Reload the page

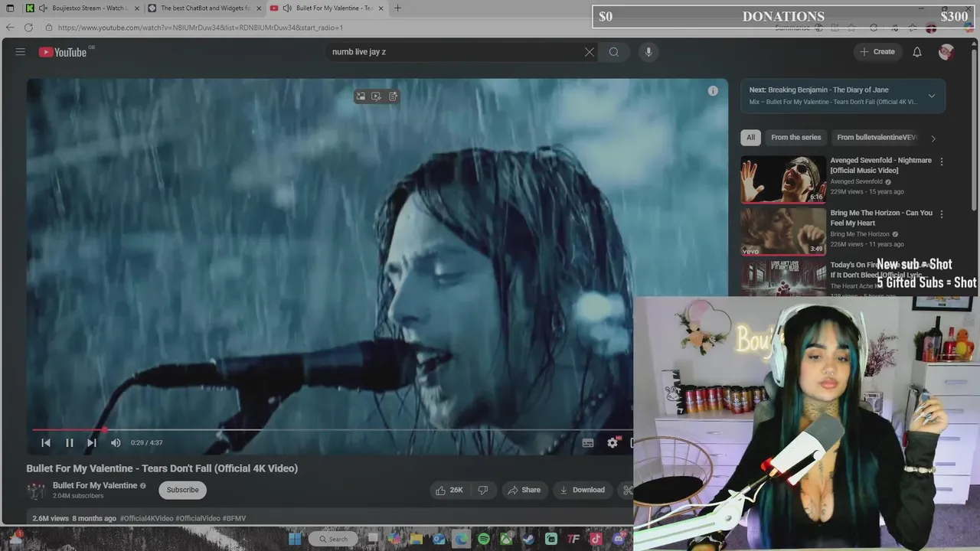(28, 28)
